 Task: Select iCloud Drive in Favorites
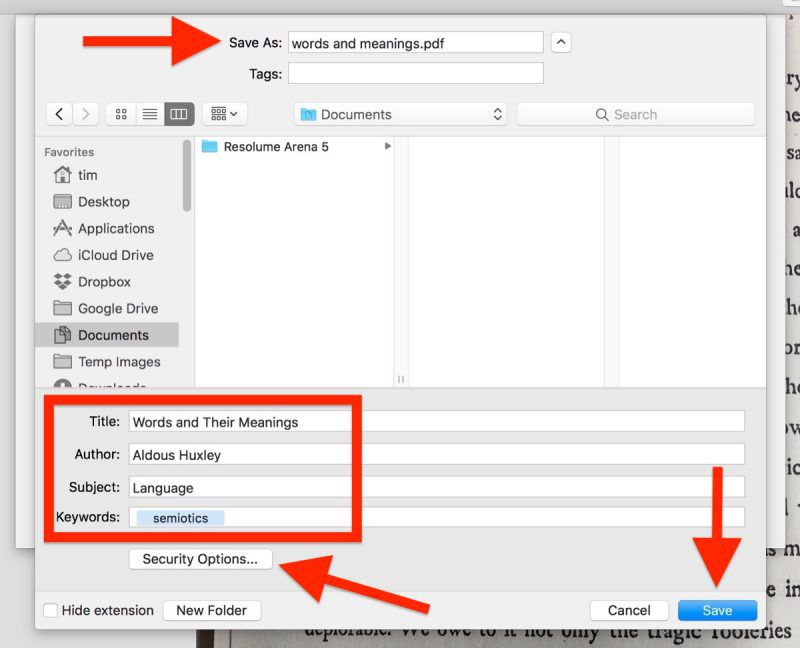[x=109, y=255]
